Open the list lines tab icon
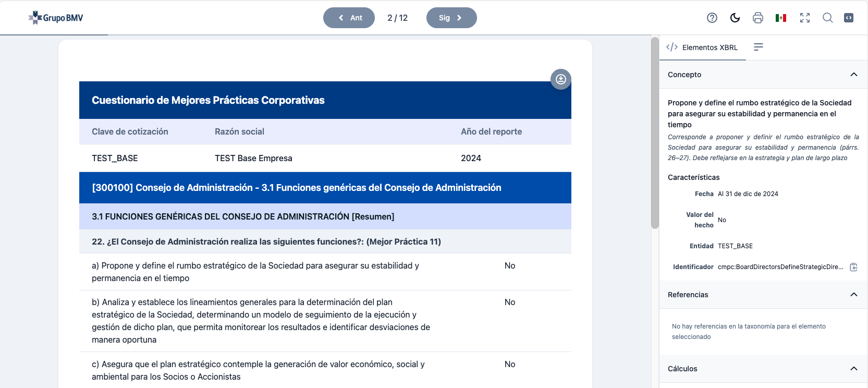868x388 pixels. 759,47
